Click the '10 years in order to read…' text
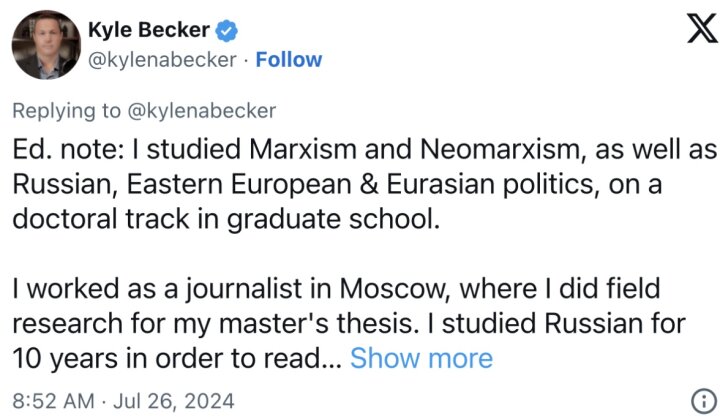Viewport: 720px width, 419px height. 177,358
